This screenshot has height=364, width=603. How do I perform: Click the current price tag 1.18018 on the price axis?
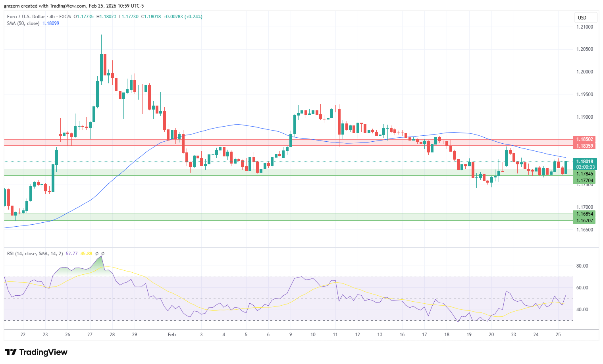pyautogui.click(x=585, y=162)
